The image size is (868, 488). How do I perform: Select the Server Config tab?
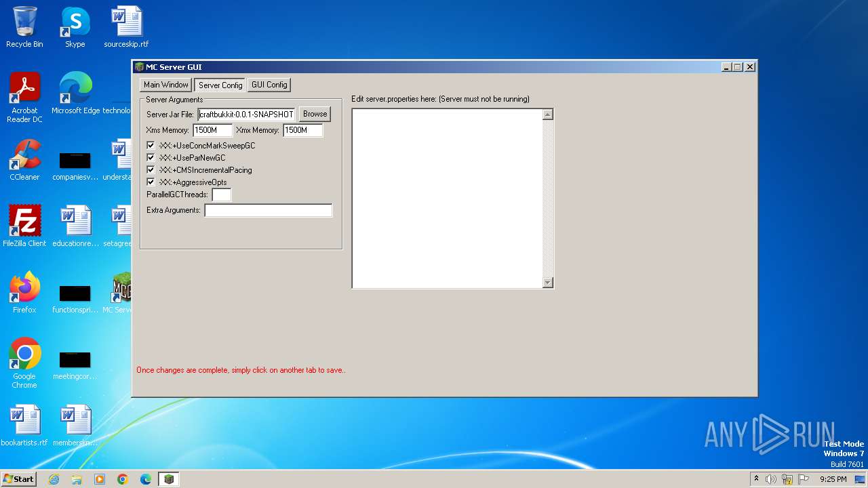(220, 85)
